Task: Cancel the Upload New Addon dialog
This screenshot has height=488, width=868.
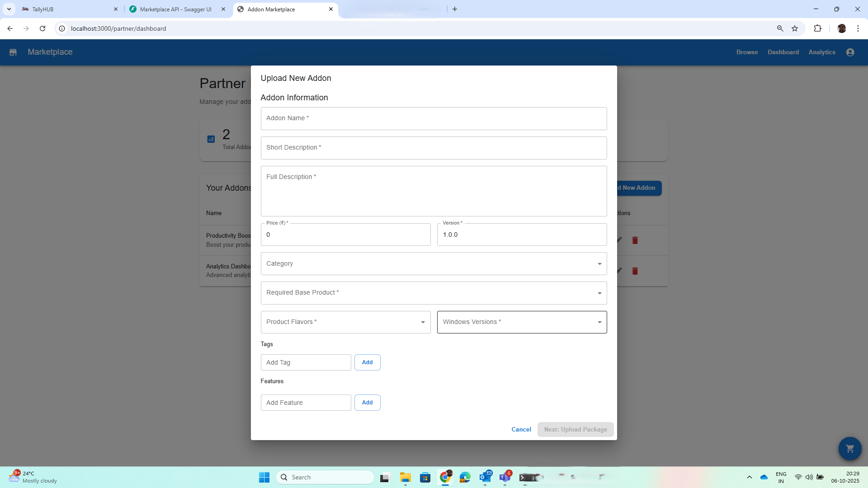Action: [521, 430]
